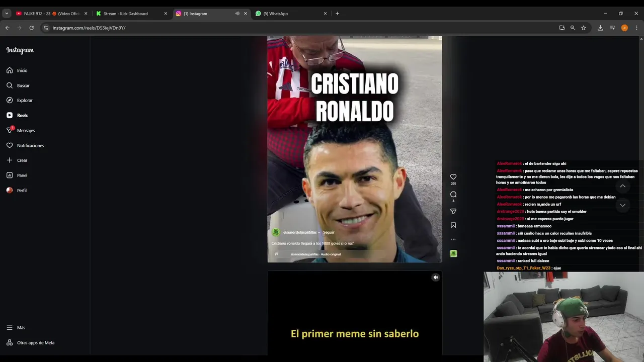Click the Cristiano Ronaldo reel video
Viewport: 644px width, 362px height.
click(355, 149)
